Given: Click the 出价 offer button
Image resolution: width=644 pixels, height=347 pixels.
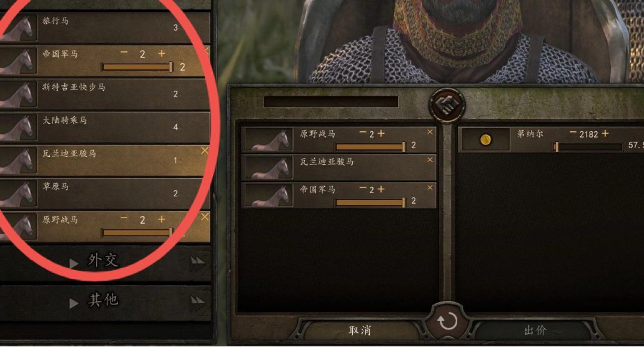Looking at the screenshot, I should click(535, 330).
